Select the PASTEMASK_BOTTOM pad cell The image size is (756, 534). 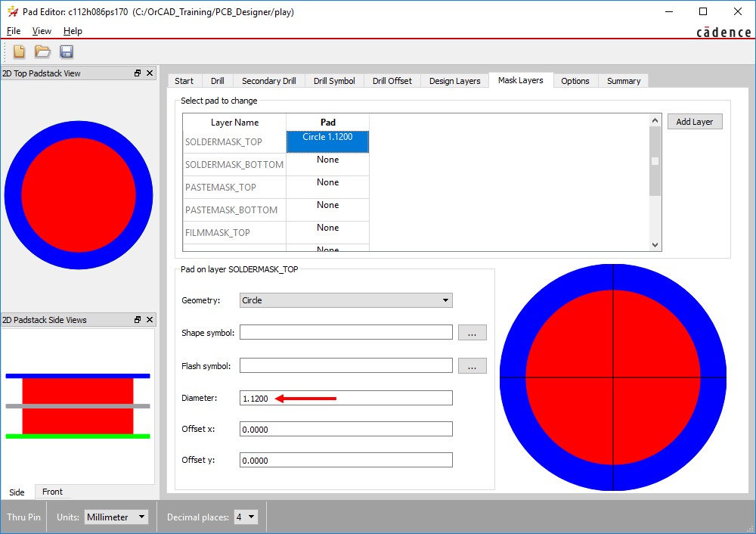[328, 210]
